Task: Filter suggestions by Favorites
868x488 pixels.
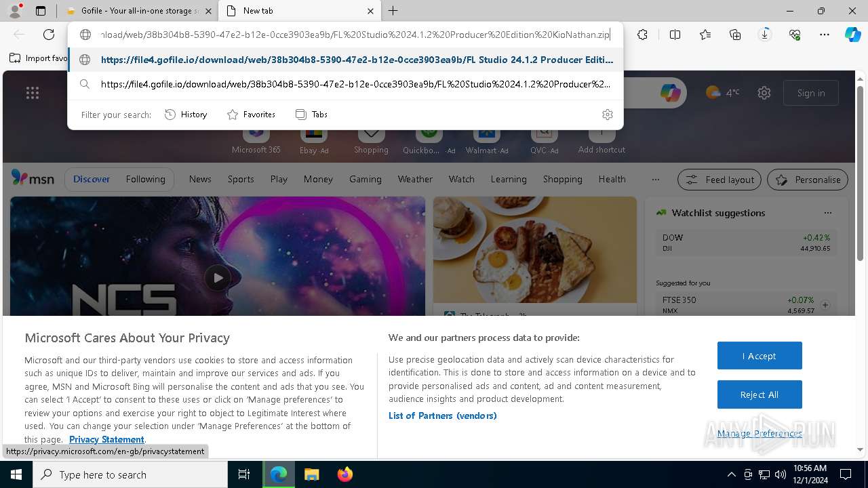Action: click(251, 115)
